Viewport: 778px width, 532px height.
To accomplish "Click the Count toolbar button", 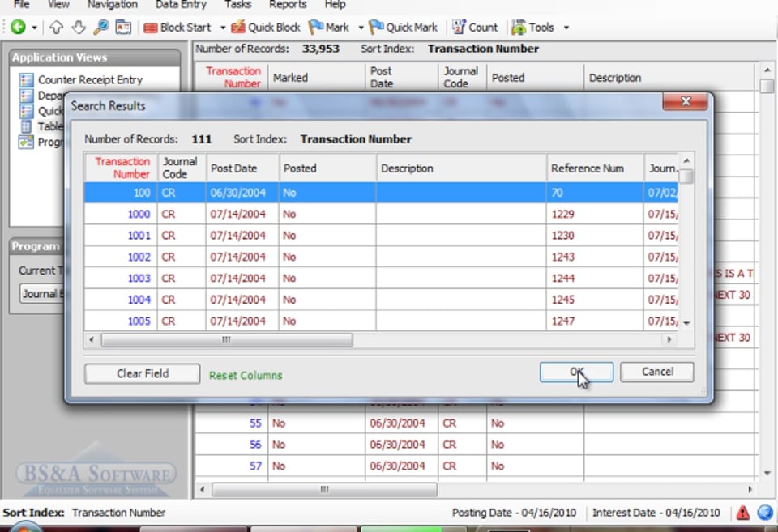I will (x=474, y=28).
